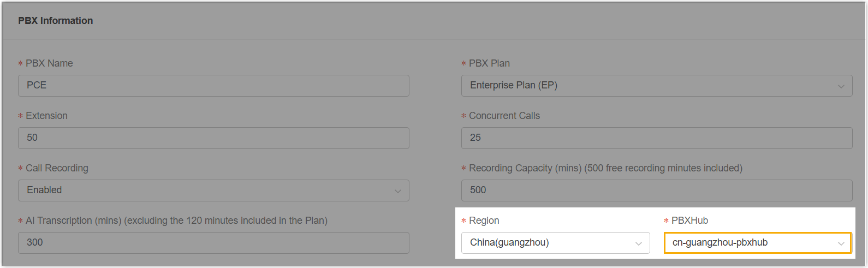Expand Region using its chevron arrow

638,243
